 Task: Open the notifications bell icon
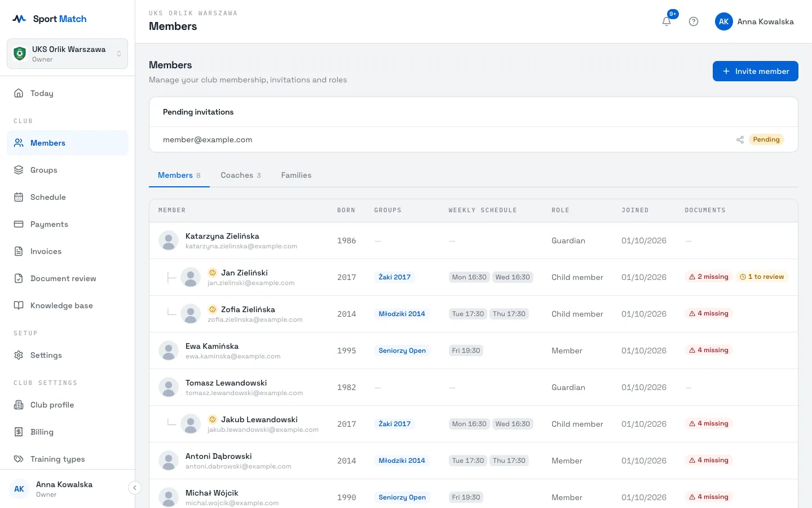click(667, 21)
